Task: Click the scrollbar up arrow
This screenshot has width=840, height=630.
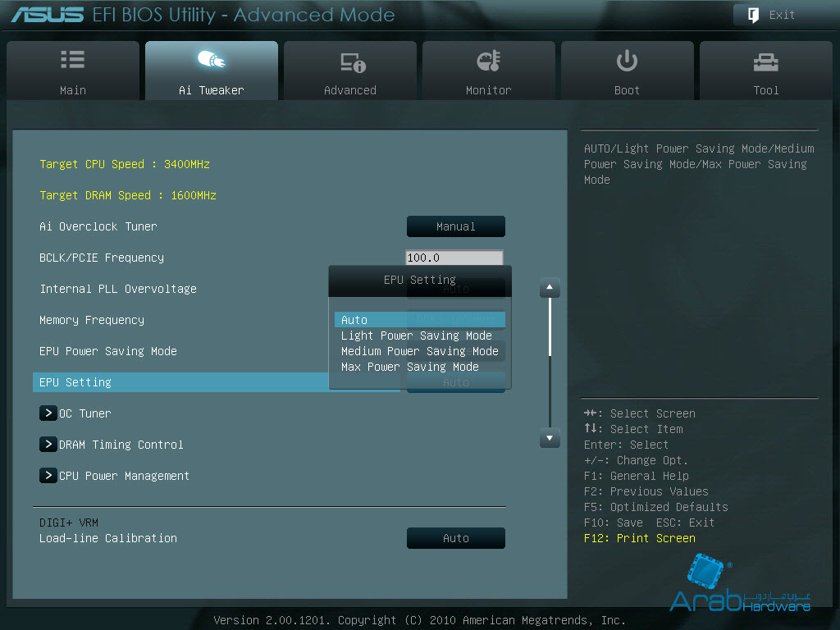Action: point(550,288)
